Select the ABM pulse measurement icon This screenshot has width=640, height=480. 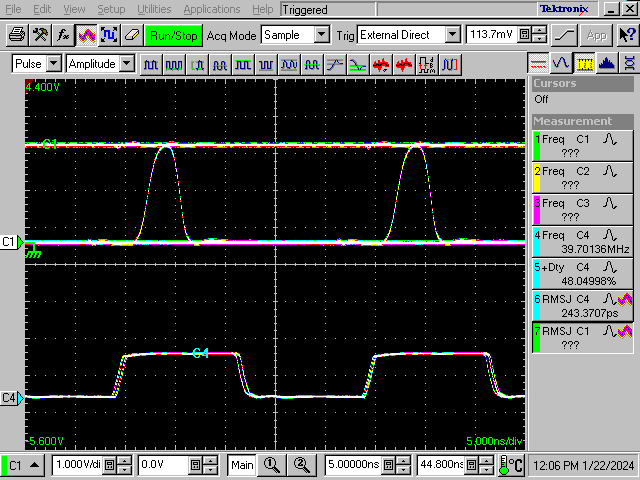426,65
